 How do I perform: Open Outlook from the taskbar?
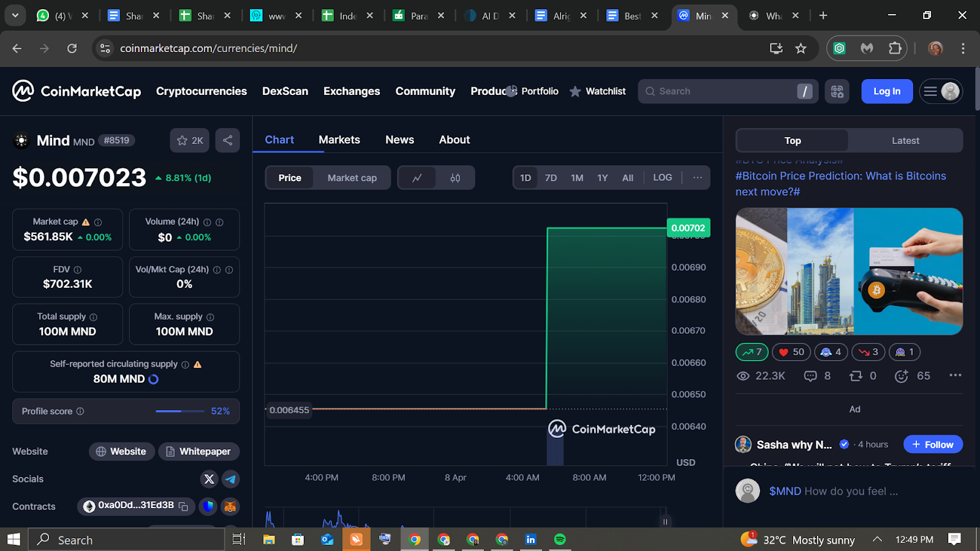click(x=327, y=539)
